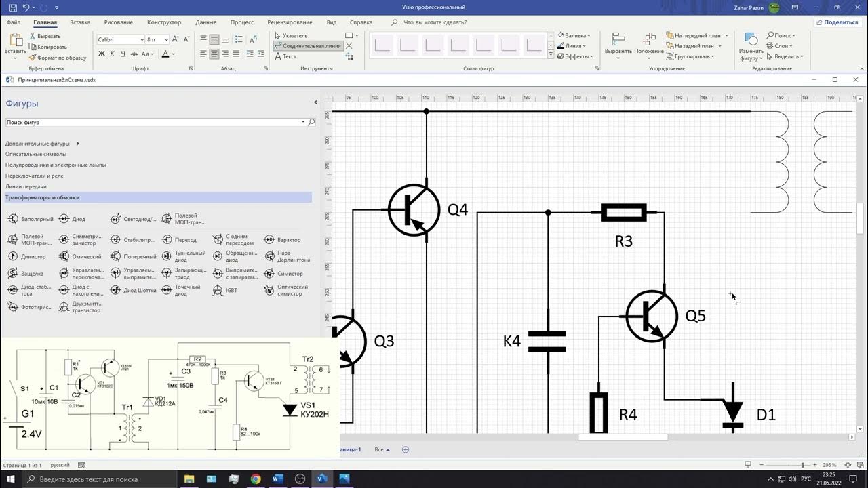
Task: Open the font size 8пт dropdown
Action: (x=166, y=40)
